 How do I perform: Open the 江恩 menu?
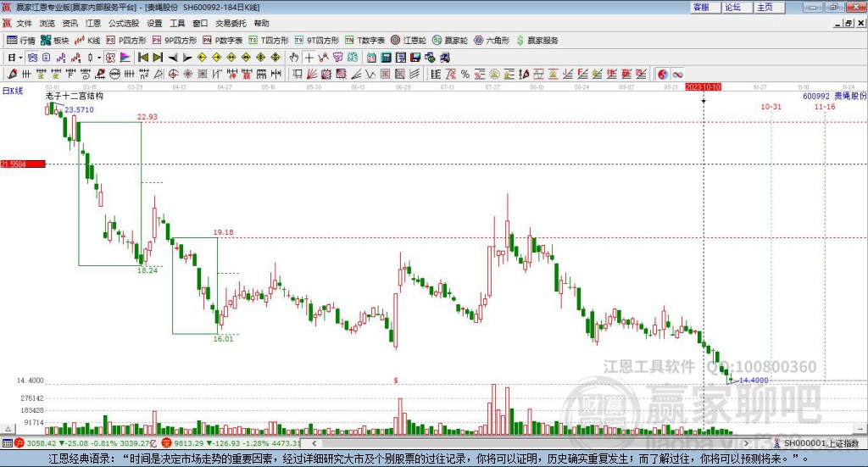click(93, 23)
